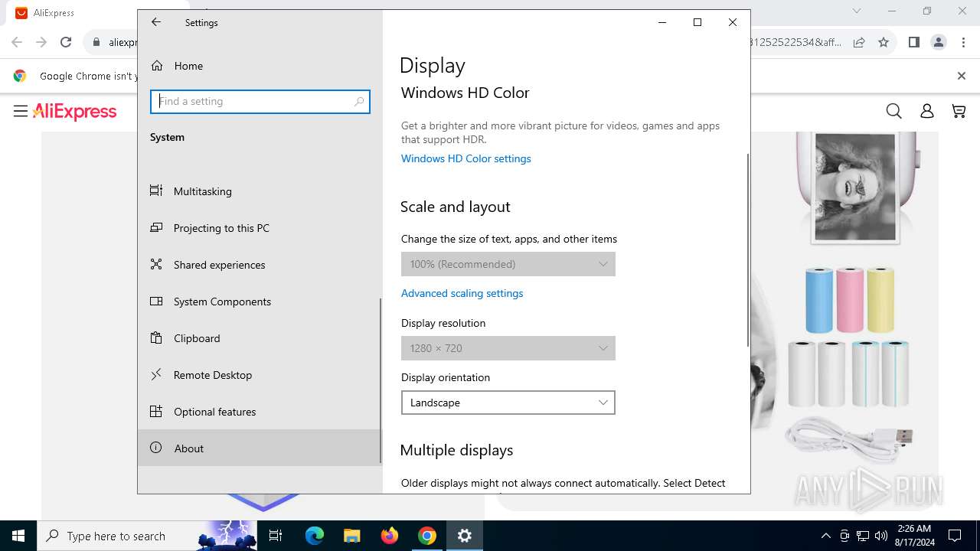This screenshot has width=980, height=551.
Task: Show hidden tray icons chevron
Action: coord(825,536)
